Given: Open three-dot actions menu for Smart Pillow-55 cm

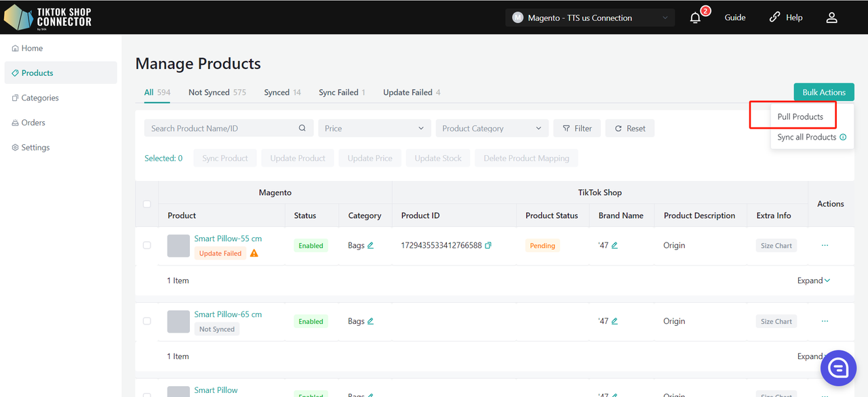Looking at the screenshot, I should tap(825, 245).
